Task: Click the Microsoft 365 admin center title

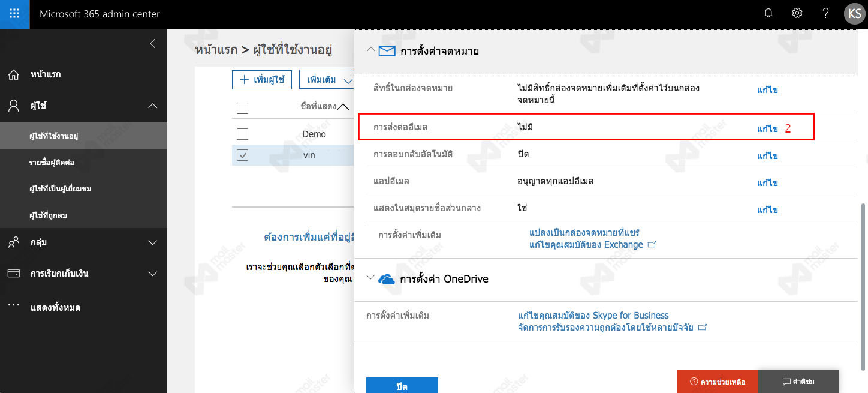Action: click(100, 14)
